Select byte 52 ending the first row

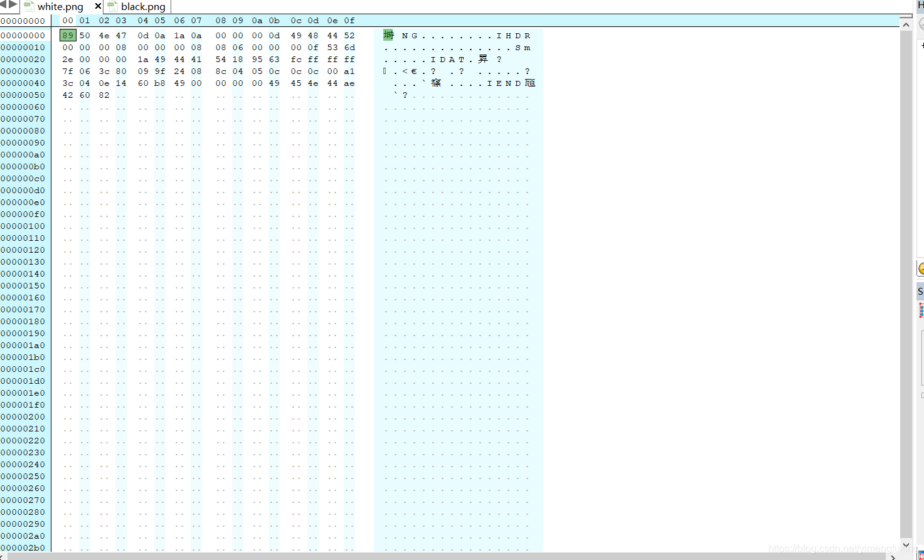point(349,36)
